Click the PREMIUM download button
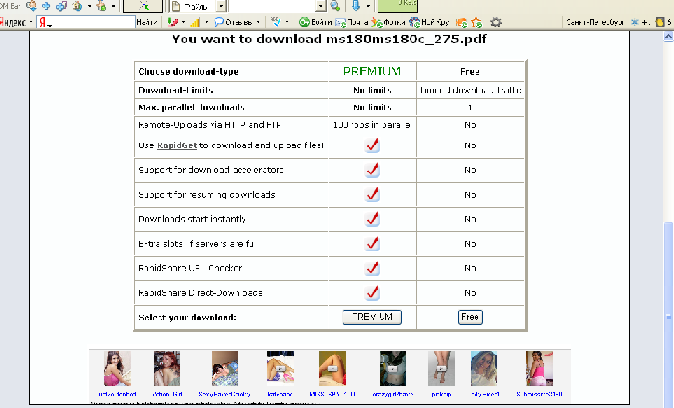 click(372, 317)
